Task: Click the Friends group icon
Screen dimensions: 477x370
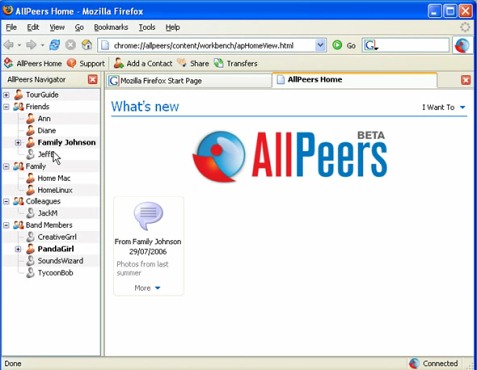Action: click(x=18, y=107)
